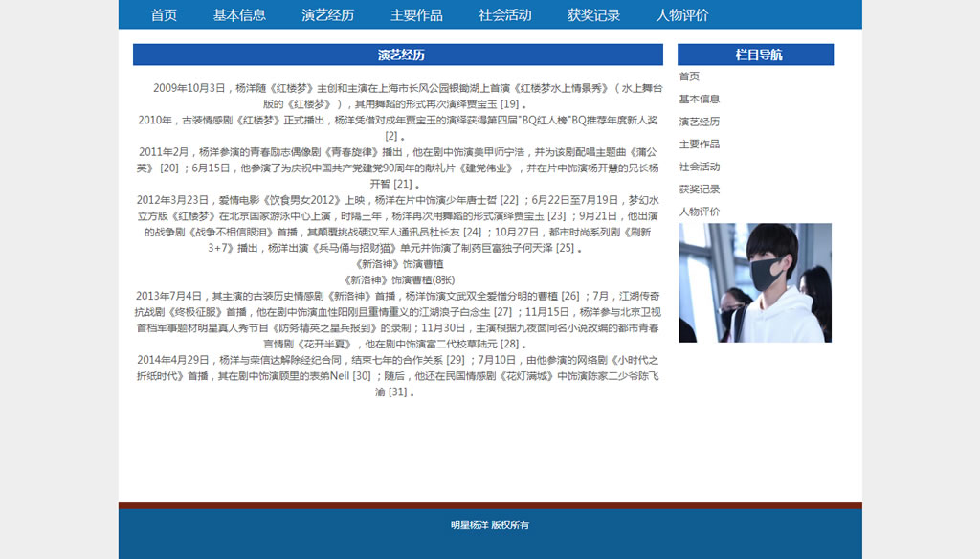The image size is (980, 559).
Task: Click 主要作品 in the top navigation bar
Action: point(416,14)
